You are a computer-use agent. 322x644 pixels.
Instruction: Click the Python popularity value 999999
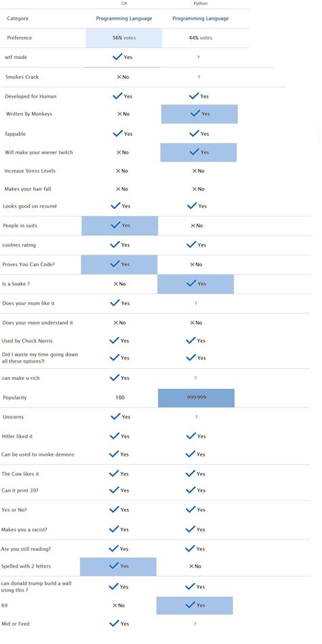[x=196, y=398]
